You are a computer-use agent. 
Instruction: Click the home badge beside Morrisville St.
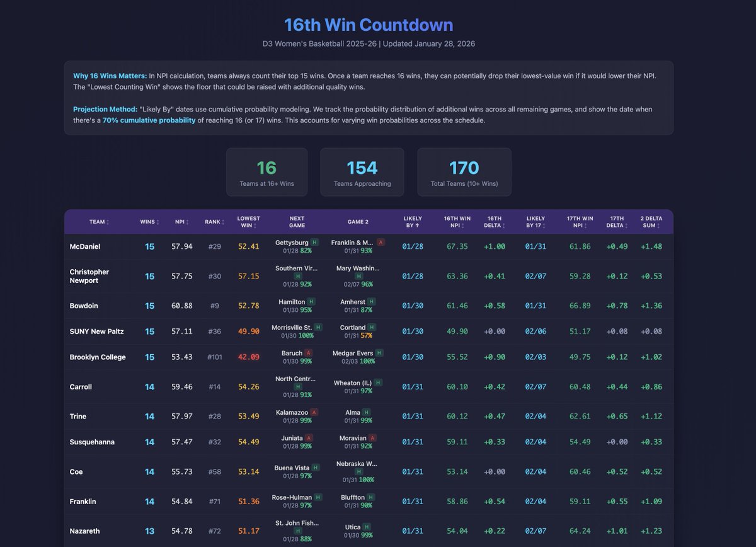(x=318, y=327)
